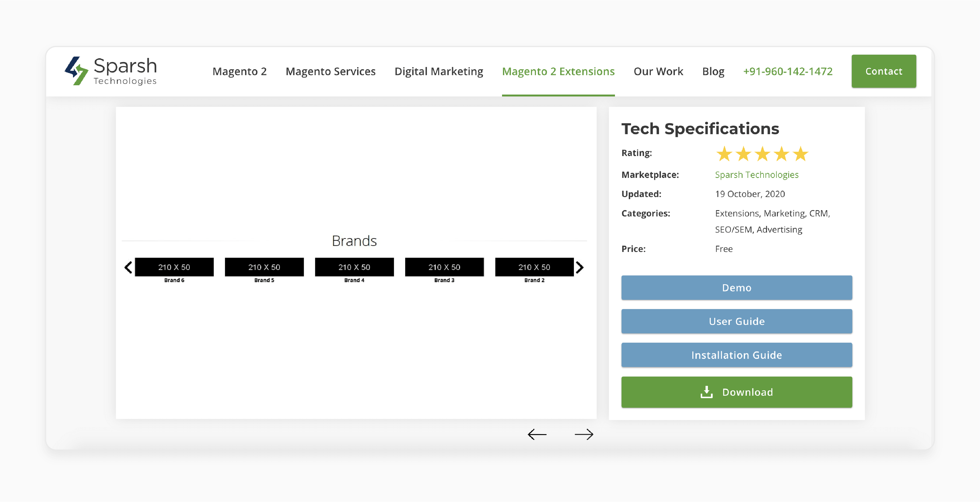Open the Blog page

[713, 72]
